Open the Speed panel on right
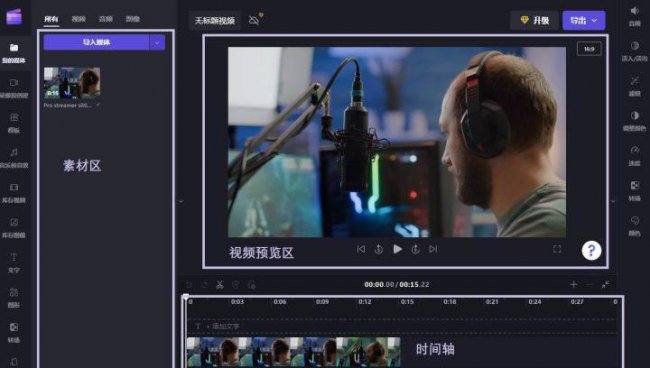 pyautogui.click(x=635, y=156)
